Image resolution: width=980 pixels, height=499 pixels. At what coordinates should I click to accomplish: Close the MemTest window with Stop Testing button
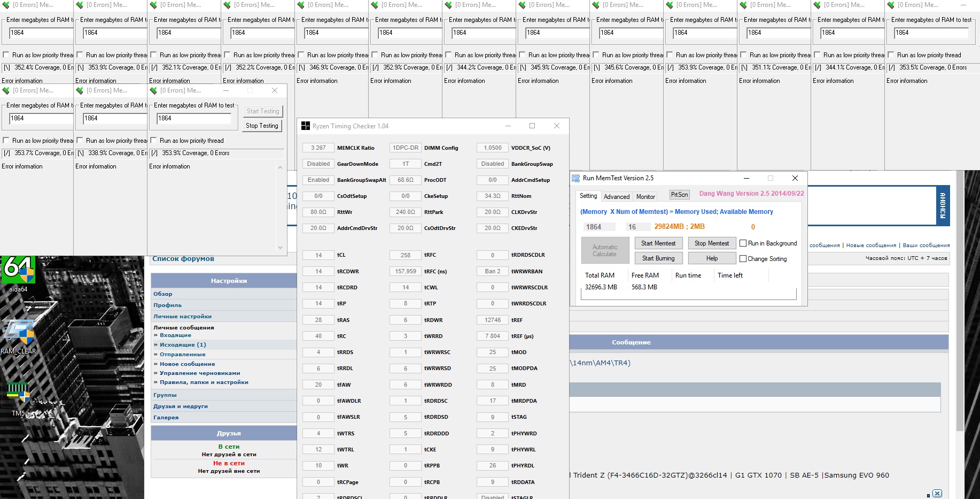[x=275, y=90]
